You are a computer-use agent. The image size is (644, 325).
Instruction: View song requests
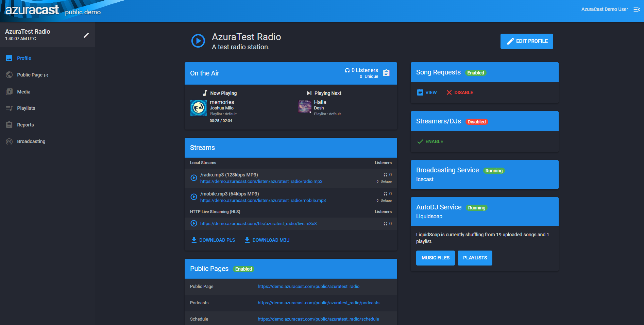coord(427,92)
